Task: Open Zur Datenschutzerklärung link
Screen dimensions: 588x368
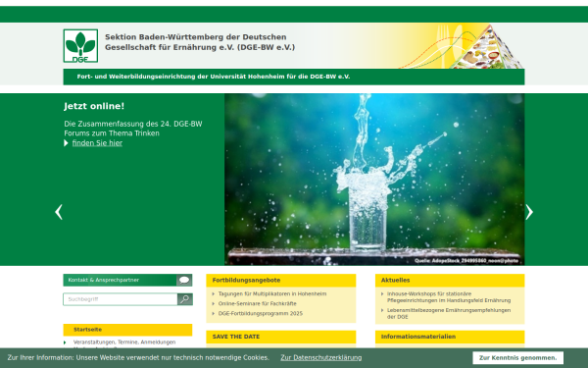Action: point(321,358)
